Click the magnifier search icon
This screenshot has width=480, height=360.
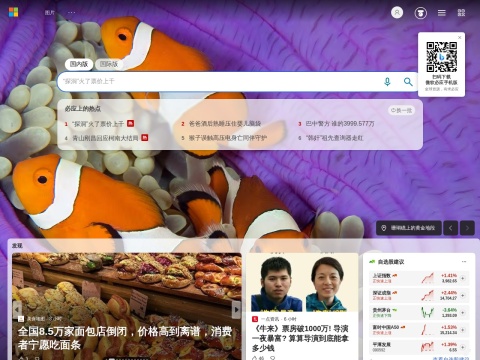pyautogui.click(x=408, y=82)
